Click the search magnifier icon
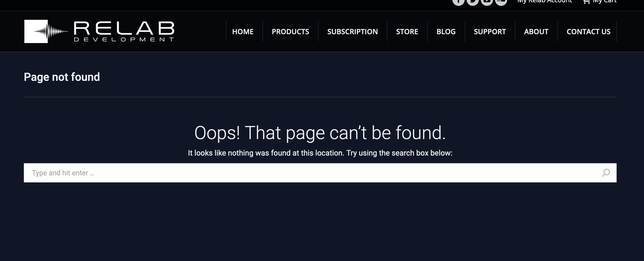 click(606, 173)
